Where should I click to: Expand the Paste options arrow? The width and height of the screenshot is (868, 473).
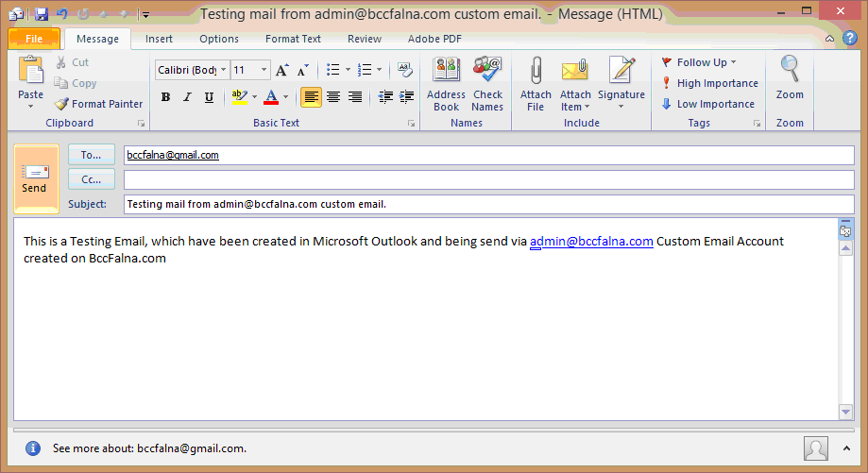pos(30,107)
